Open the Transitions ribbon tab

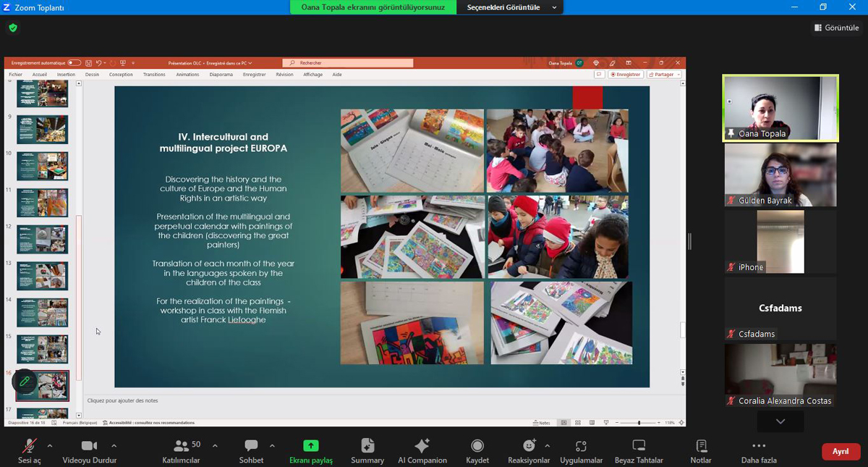[x=154, y=75]
